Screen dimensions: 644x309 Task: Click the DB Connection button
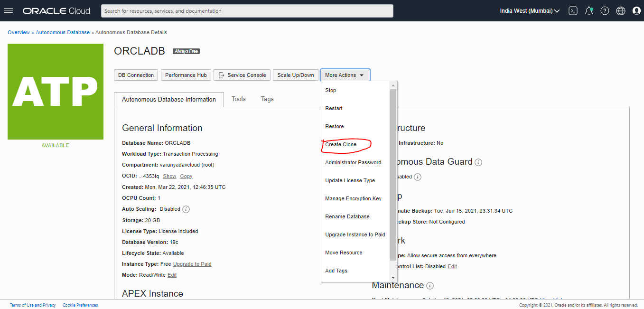click(x=136, y=75)
